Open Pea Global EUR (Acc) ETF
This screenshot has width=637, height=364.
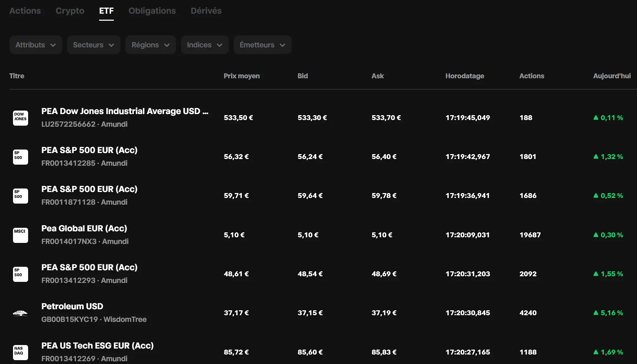(84, 229)
